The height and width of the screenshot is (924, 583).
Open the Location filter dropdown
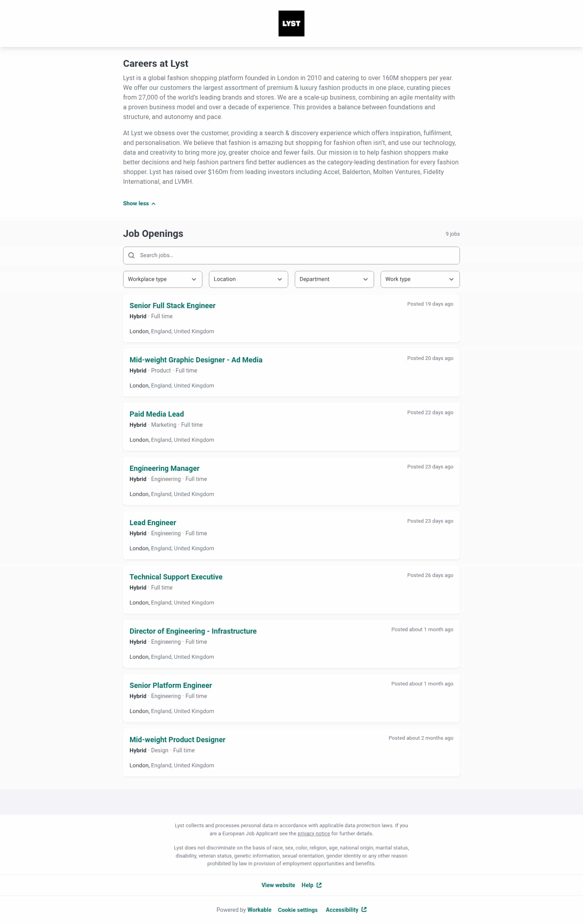(249, 279)
